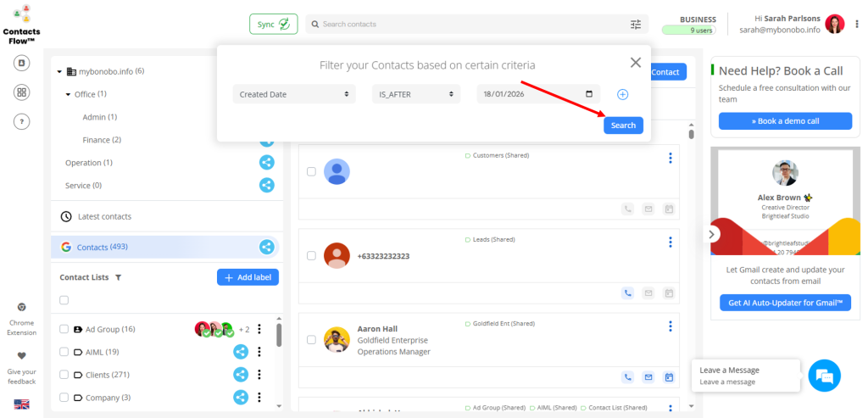Open the help question mark icon
Screen dimensions: 868x418
pos(22,121)
